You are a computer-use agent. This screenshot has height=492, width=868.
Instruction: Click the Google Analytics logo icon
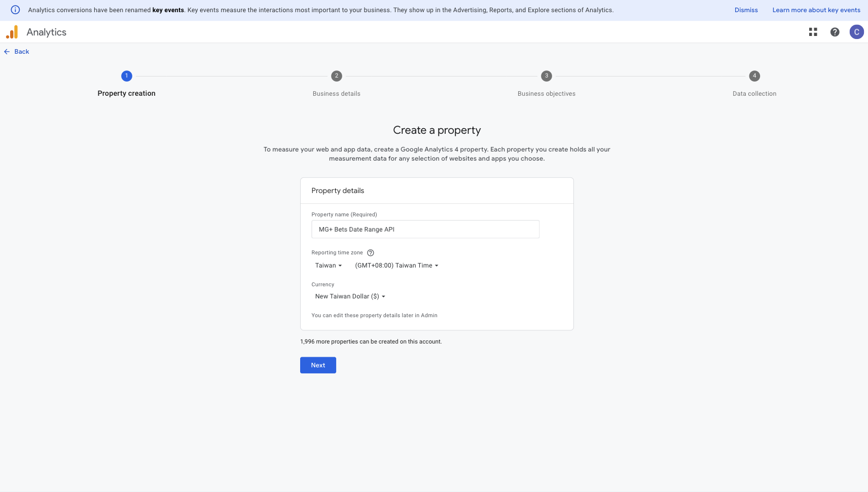click(12, 32)
